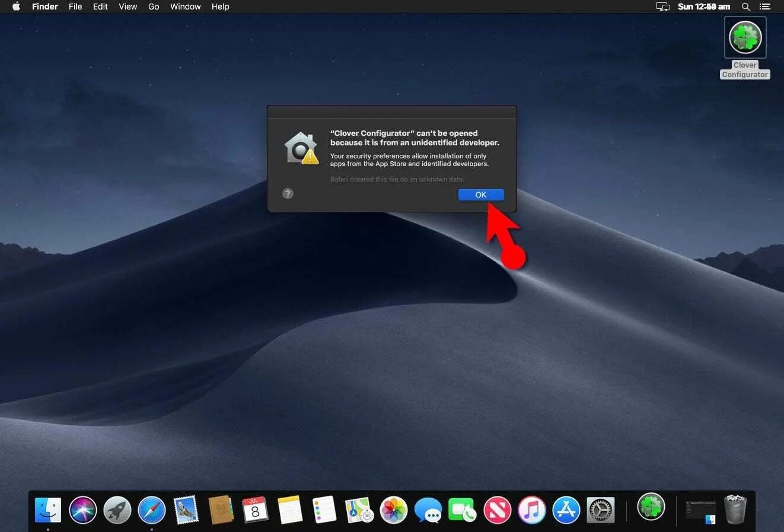The width and height of the screenshot is (784, 532).
Task: Open FaceTime app in the Dock
Action: coord(463,510)
